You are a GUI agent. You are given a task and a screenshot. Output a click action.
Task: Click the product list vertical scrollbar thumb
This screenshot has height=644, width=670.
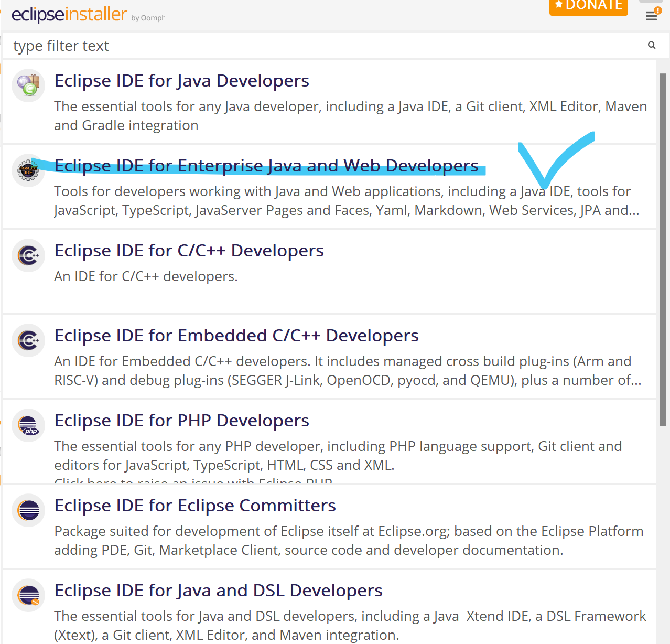click(x=663, y=249)
